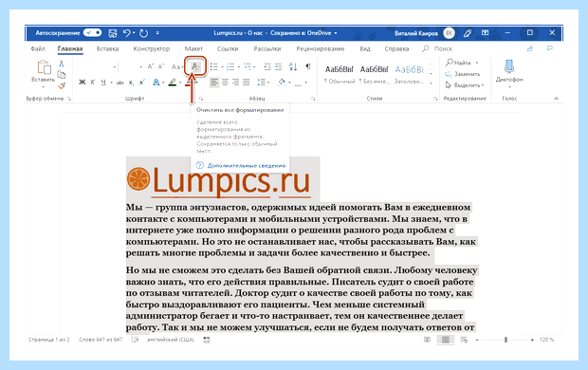Open the multilevel list dropdown arrow
The width and height of the screenshot is (588, 370).
(x=254, y=67)
